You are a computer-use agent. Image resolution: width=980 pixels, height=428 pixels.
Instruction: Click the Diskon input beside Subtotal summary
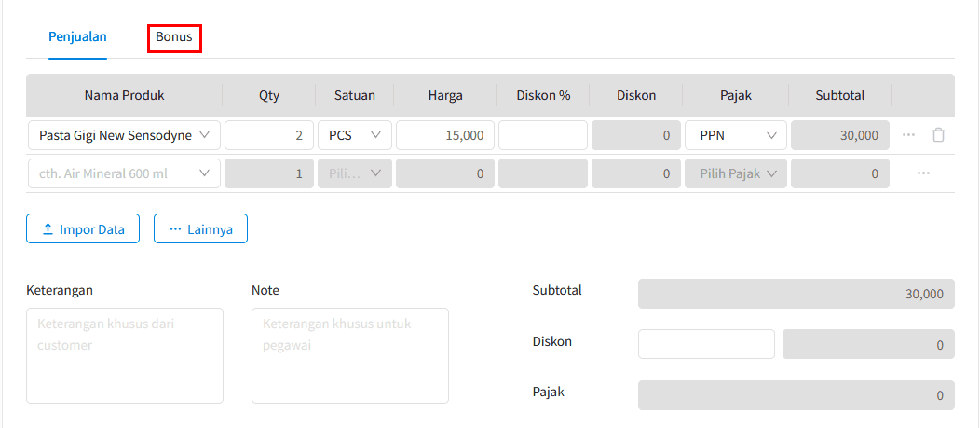(706, 344)
